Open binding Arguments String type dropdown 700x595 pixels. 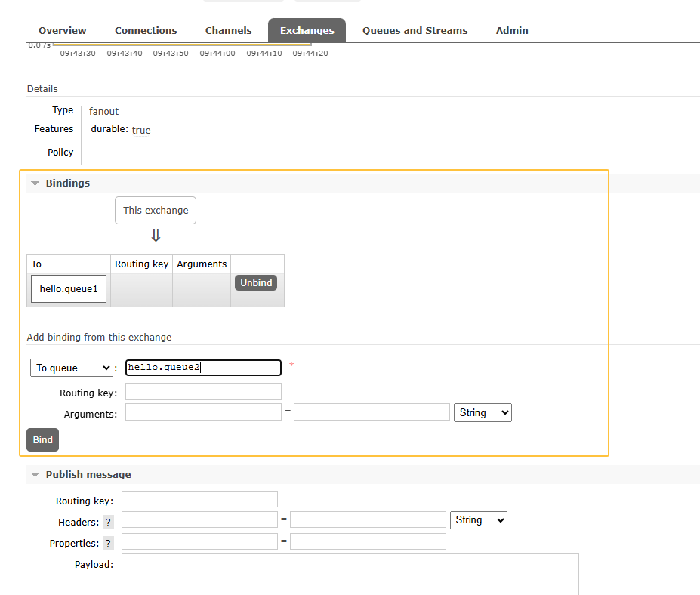tap(483, 412)
